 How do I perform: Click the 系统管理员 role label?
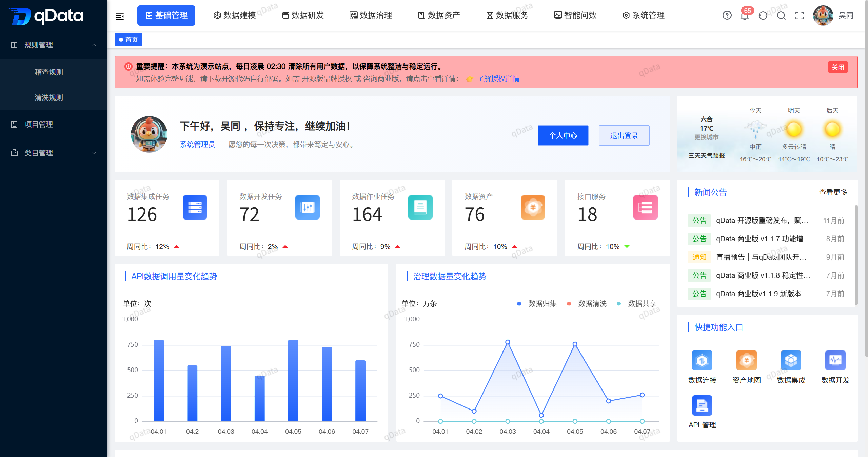197,145
